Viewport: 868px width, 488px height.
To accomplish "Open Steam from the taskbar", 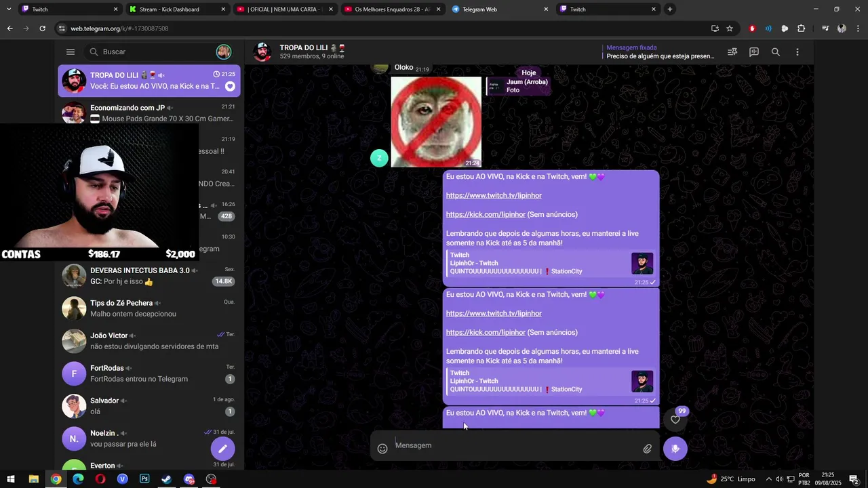I will pos(167,479).
